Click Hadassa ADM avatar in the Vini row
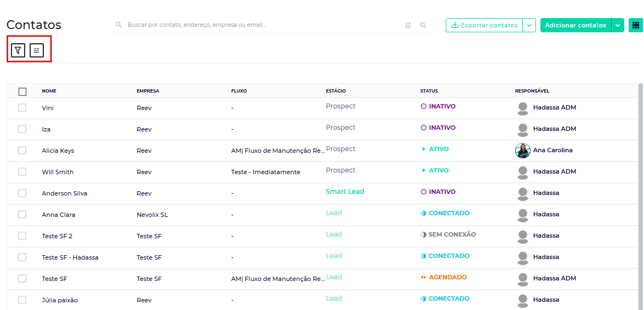 [523, 108]
